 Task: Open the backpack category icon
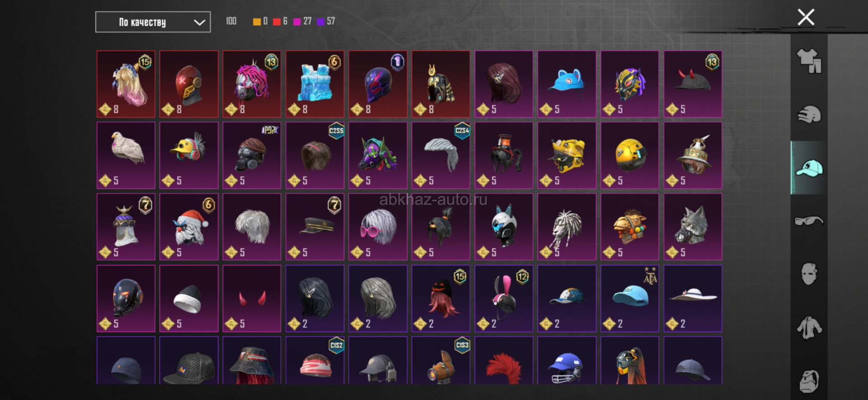tap(809, 381)
